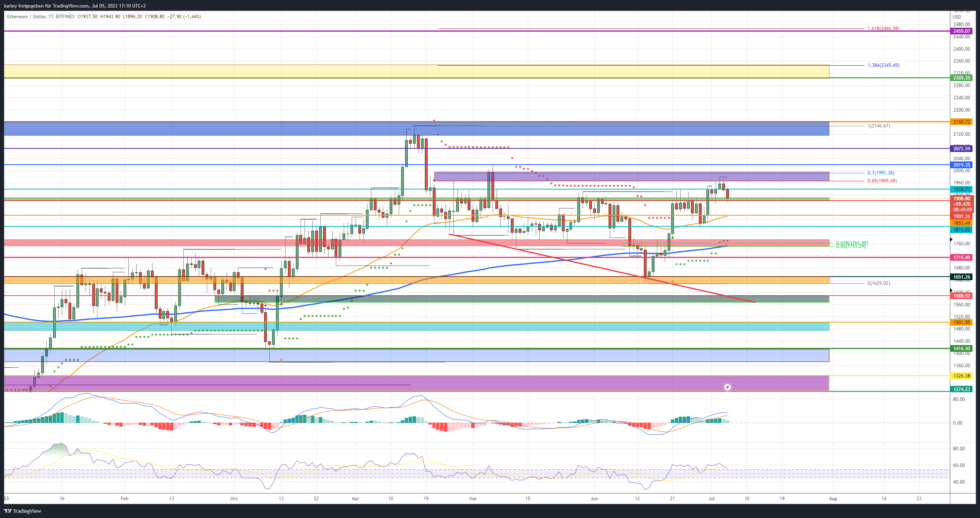Click the green up-triangle marker near June 21
The image size is (980, 518).
(672, 237)
